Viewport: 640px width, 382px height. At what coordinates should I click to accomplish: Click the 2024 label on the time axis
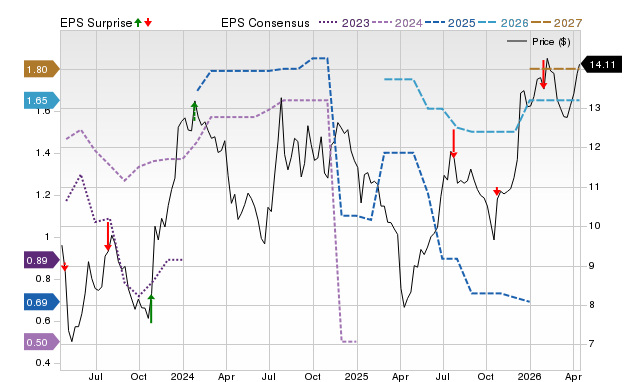[x=182, y=376]
